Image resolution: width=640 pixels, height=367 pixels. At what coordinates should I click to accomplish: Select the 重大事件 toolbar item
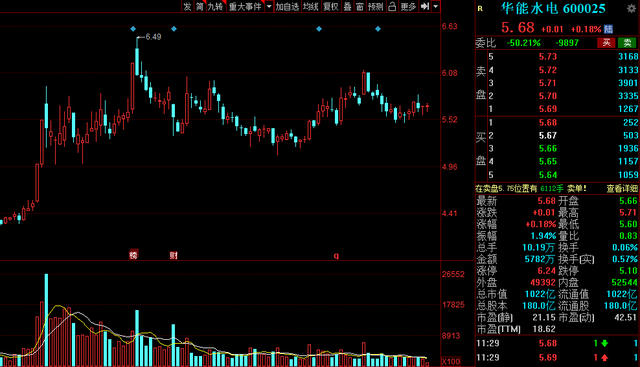245,6
